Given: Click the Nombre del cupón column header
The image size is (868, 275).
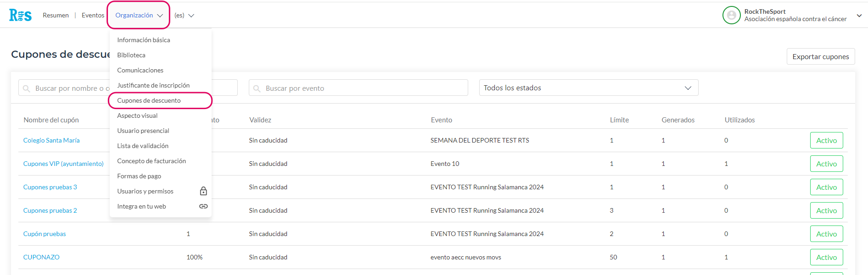Looking at the screenshot, I should [51, 120].
